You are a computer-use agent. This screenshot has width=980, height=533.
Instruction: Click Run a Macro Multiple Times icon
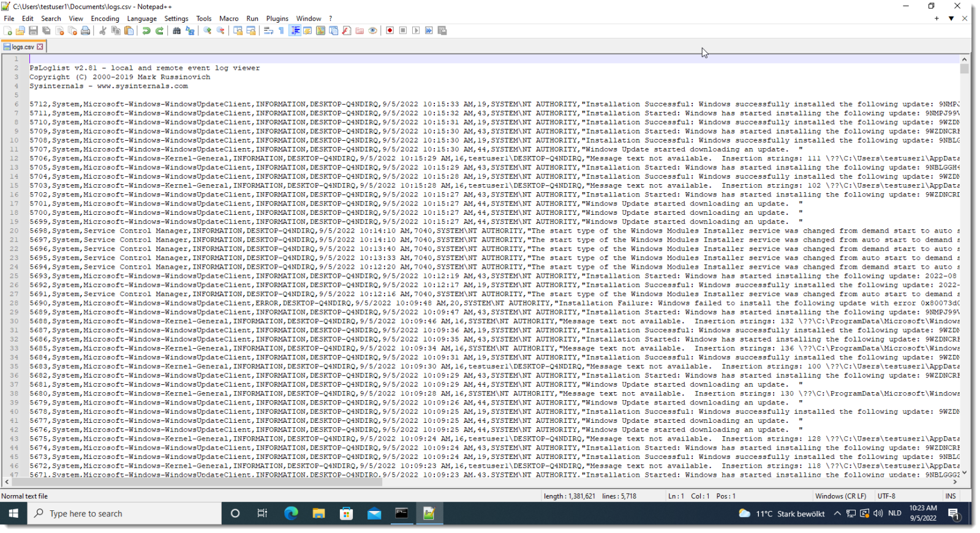point(429,31)
